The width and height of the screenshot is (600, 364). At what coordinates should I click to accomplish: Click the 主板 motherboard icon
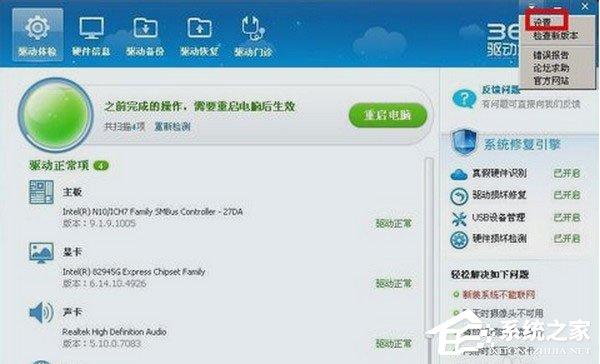click(x=41, y=192)
